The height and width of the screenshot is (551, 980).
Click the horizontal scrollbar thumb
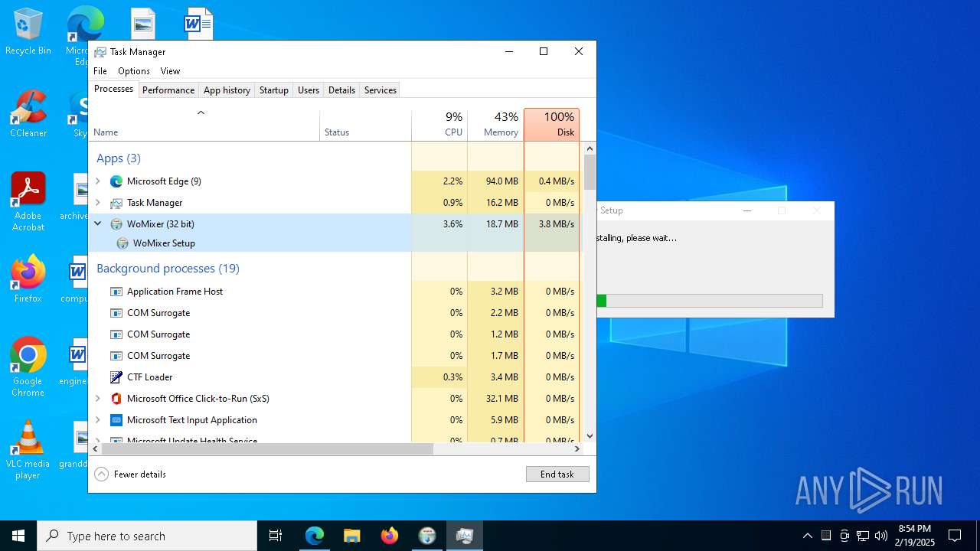(267, 449)
